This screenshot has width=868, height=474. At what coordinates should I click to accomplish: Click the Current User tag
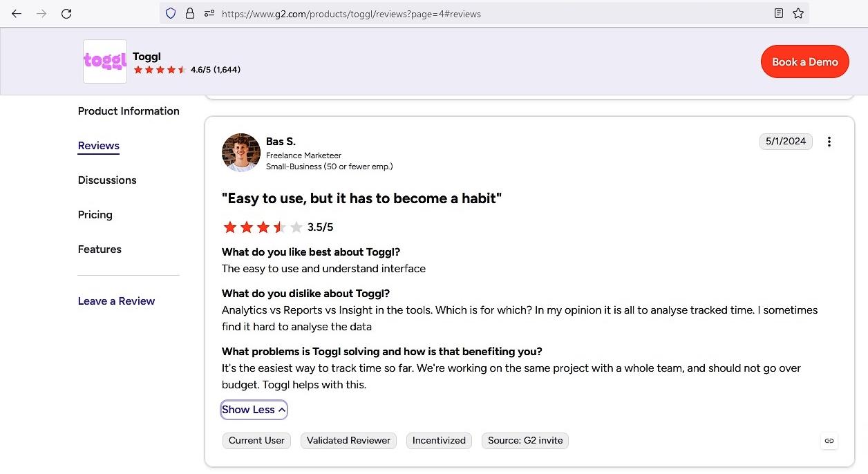256,440
